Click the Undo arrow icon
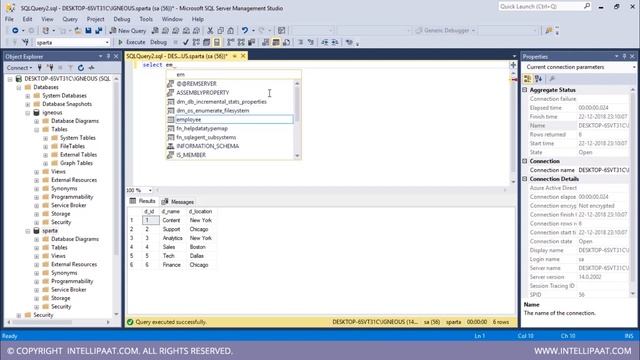This screenshot has width=640, height=360. coord(244,31)
